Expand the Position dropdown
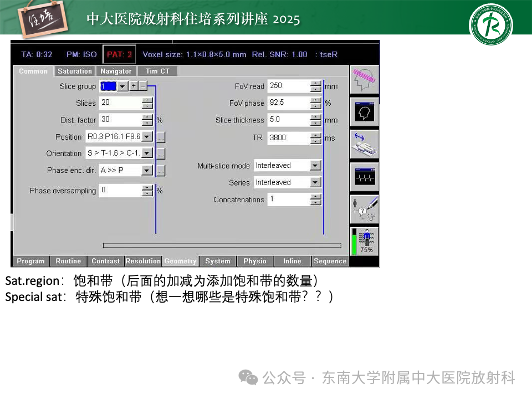532x399 pixels. pos(147,137)
